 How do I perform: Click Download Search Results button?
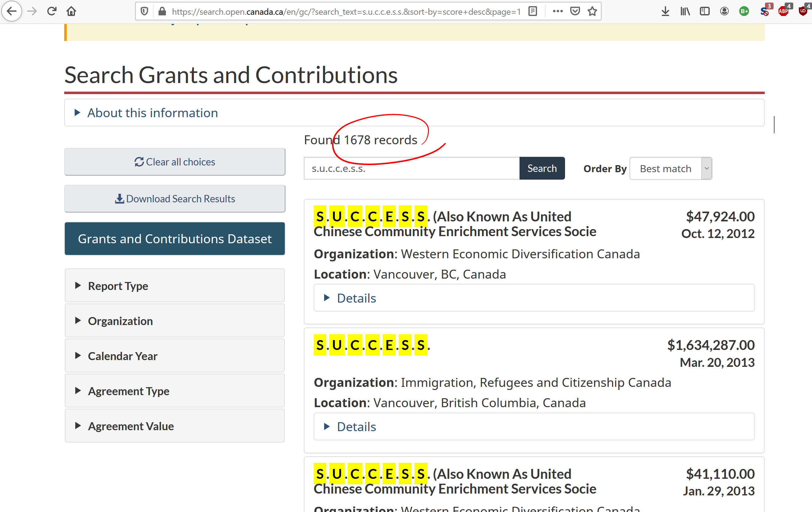pos(175,198)
